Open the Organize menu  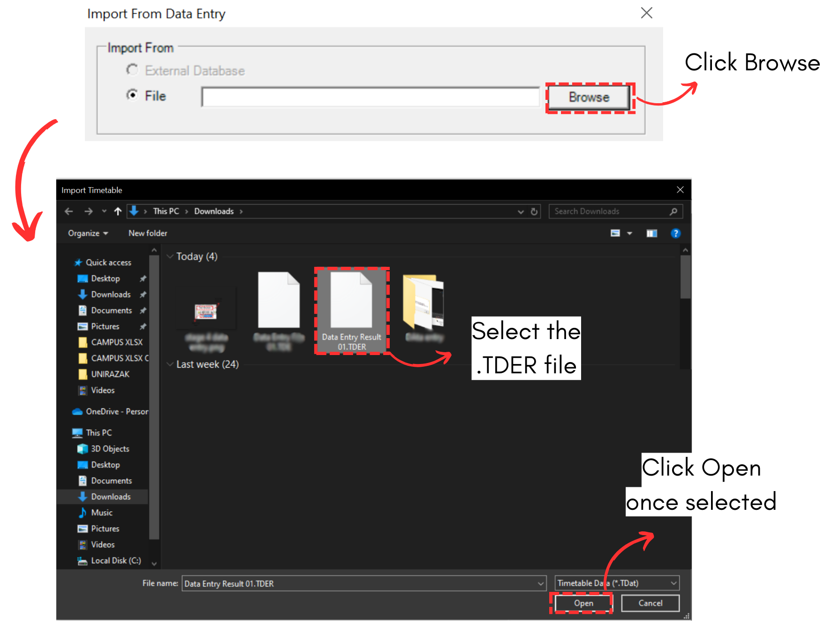88,234
